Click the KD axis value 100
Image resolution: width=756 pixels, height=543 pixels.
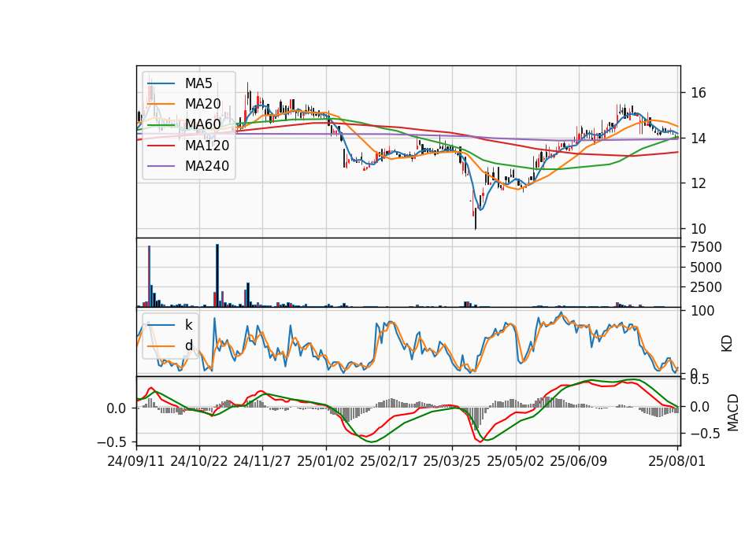(x=702, y=311)
